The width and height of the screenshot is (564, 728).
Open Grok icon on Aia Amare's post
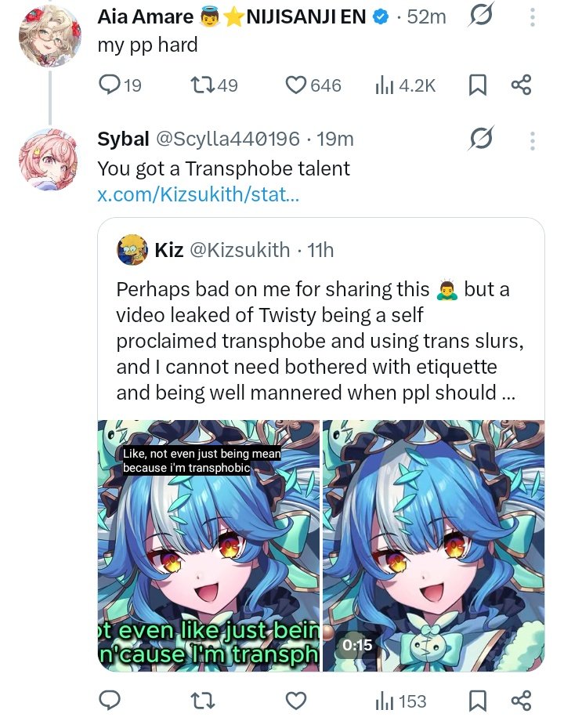pos(481,16)
